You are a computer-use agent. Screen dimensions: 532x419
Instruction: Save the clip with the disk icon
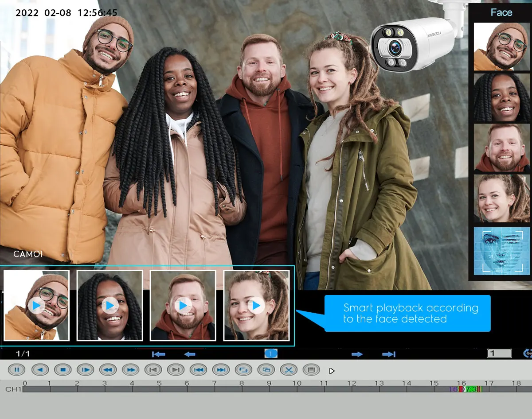311,369
